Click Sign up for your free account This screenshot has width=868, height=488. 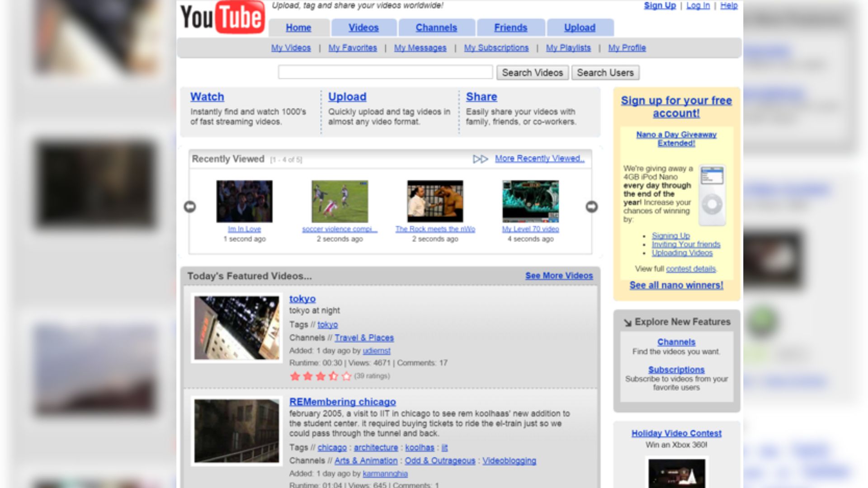point(676,107)
